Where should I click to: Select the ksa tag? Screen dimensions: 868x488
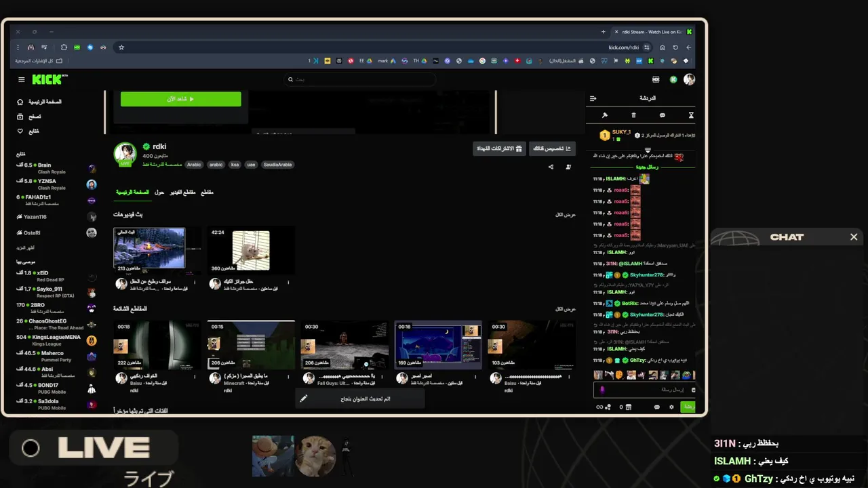[235, 165]
